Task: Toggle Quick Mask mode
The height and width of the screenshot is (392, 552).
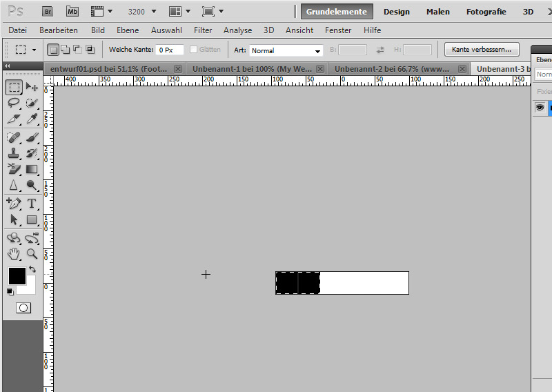Action: (23, 308)
